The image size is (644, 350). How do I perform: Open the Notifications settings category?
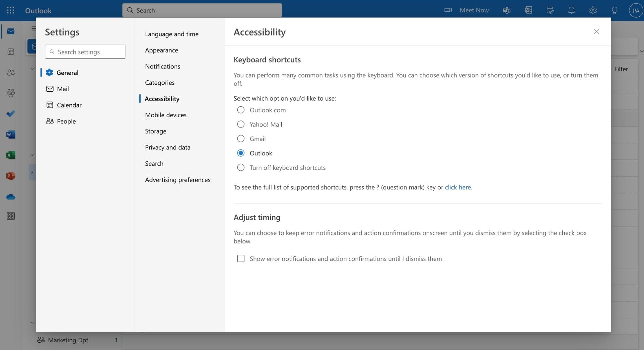pos(162,66)
